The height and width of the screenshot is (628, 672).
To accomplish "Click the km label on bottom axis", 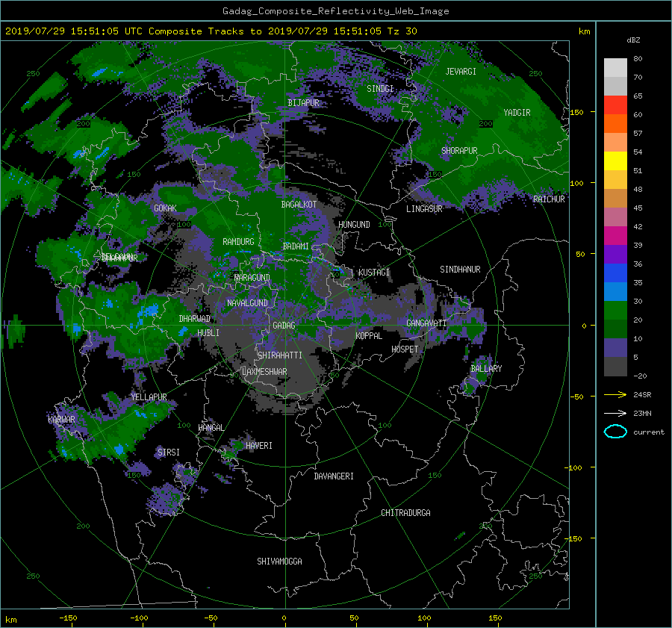I will (10, 620).
